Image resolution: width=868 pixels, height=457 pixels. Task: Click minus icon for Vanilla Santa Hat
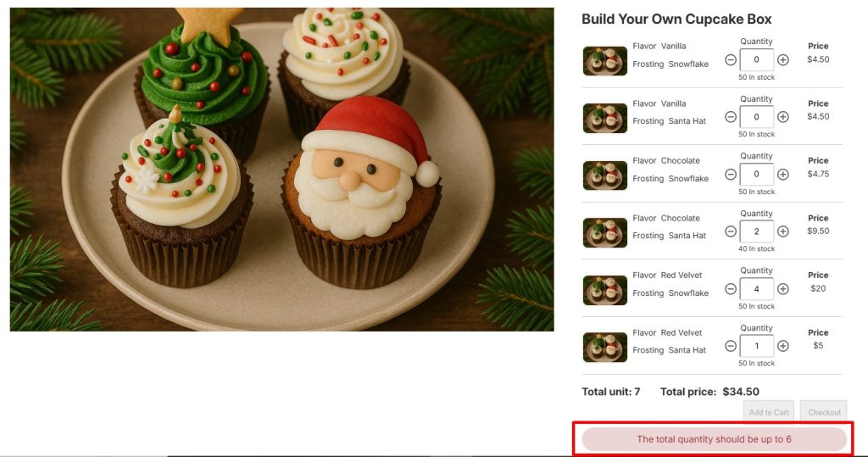click(731, 117)
